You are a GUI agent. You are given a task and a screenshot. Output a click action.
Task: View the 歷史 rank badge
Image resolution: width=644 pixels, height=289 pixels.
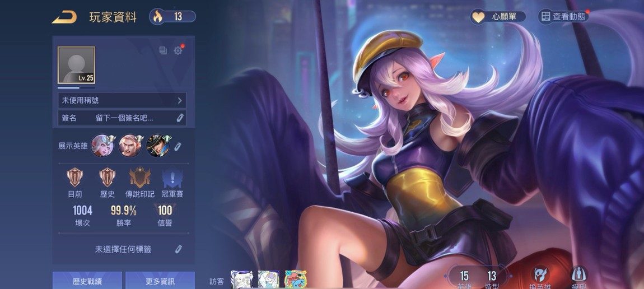(x=107, y=178)
